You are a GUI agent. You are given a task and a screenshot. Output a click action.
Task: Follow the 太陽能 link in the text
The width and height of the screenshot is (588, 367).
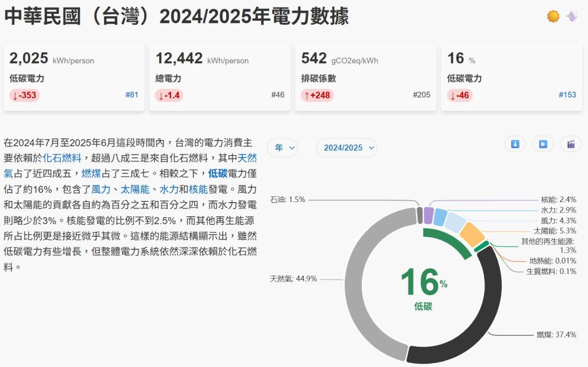[134, 189]
